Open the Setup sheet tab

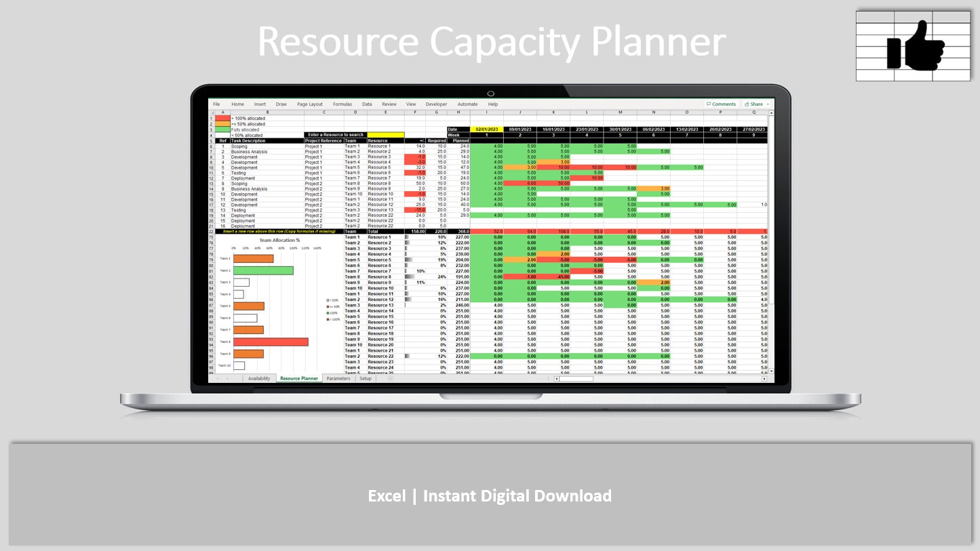(x=366, y=378)
